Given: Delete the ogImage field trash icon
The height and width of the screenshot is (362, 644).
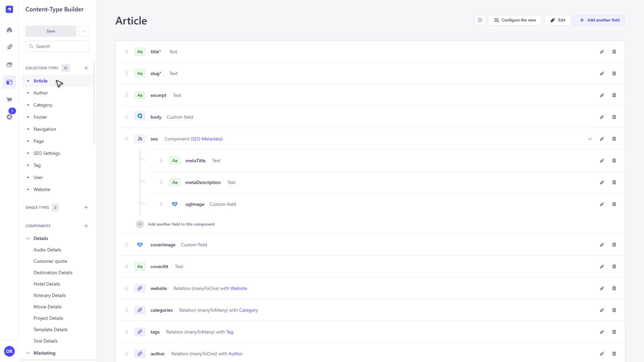Looking at the screenshot, I should [614, 204].
